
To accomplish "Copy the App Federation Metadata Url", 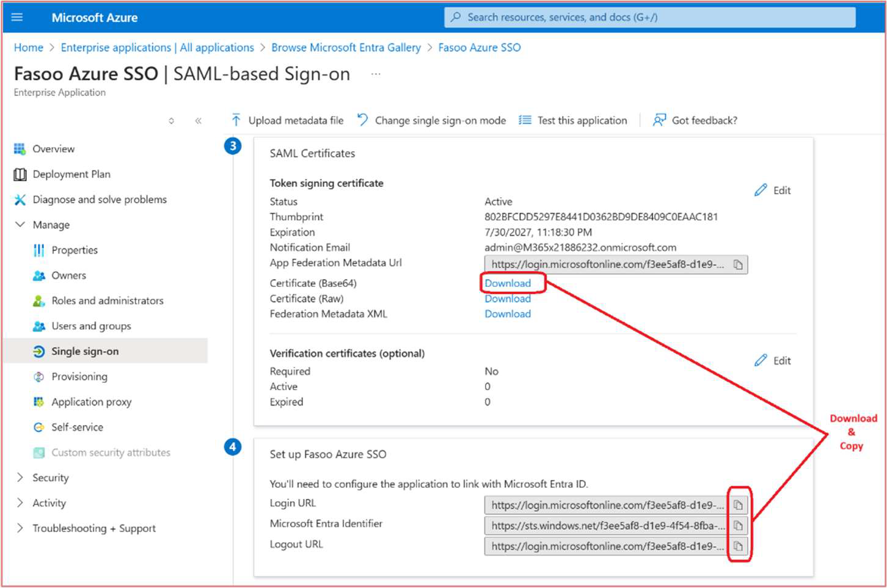I will [x=738, y=265].
